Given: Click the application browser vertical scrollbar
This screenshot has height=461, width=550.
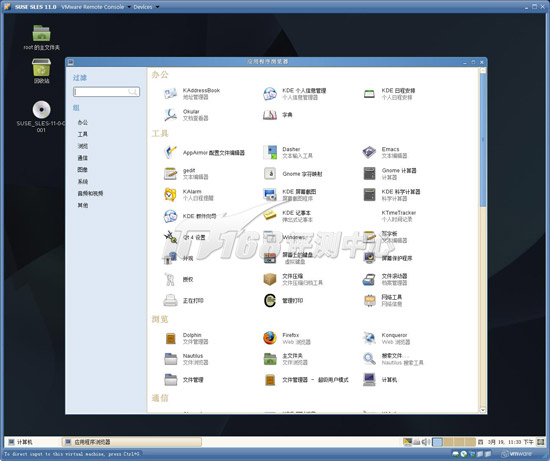Looking at the screenshot, I should (483, 140).
